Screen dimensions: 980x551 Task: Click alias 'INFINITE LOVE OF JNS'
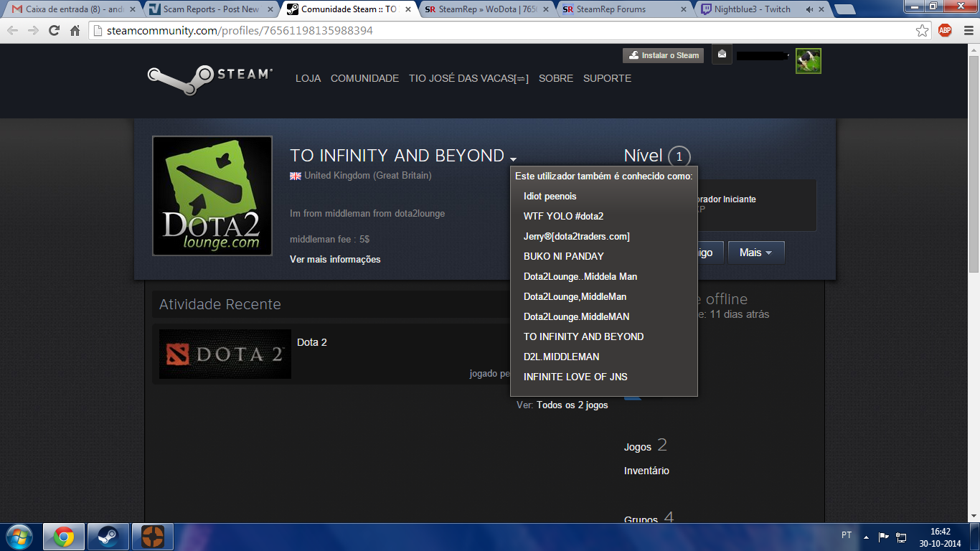click(575, 377)
